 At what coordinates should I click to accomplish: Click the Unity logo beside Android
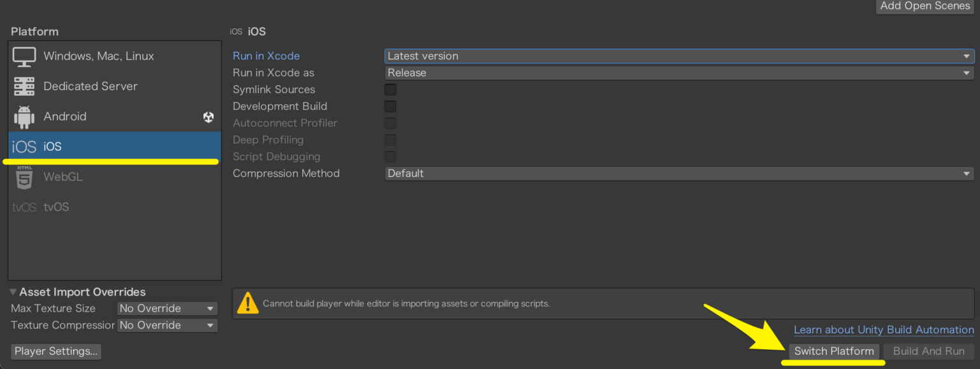pyautogui.click(x=209, y=117)
